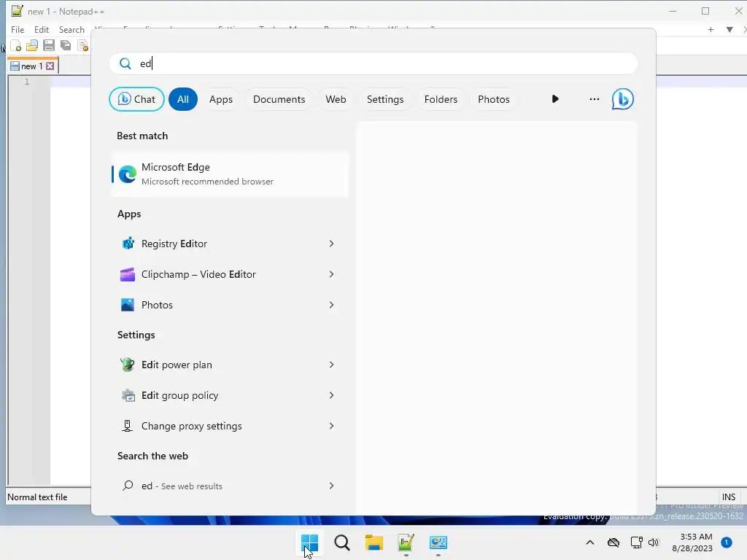Click the New file icon in Notepad++ toolbar

[x=16, y=46]
